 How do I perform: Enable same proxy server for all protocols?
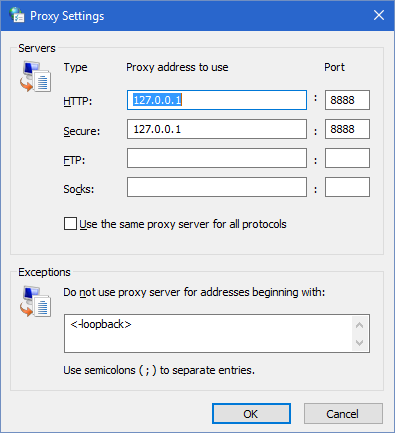pyautogui.click(x=70, y=224)
